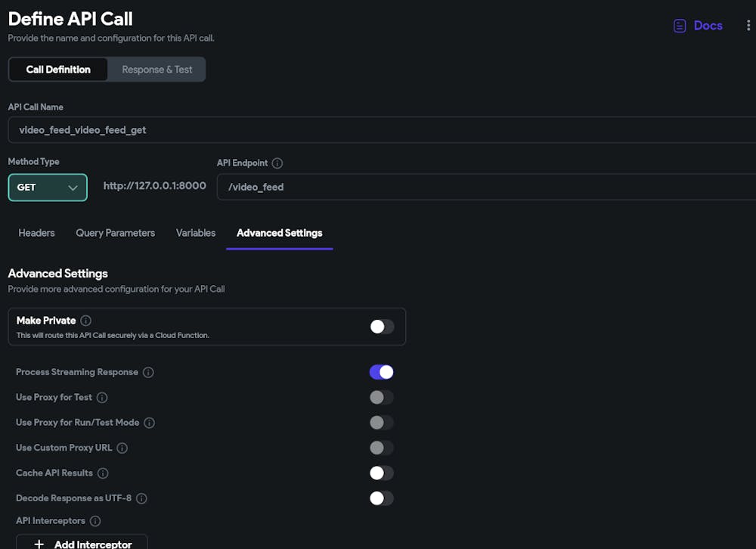Click the Cache API Results info icon
Viewport: 756px width, 549px height.
pos(103,473)
